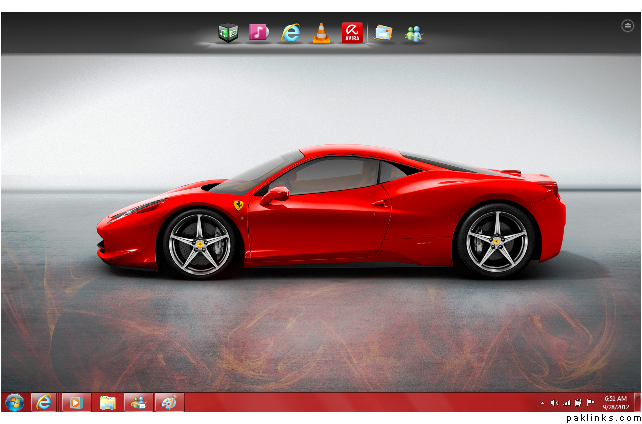Open Internet Explorer on the taskbar

(43, 402)
